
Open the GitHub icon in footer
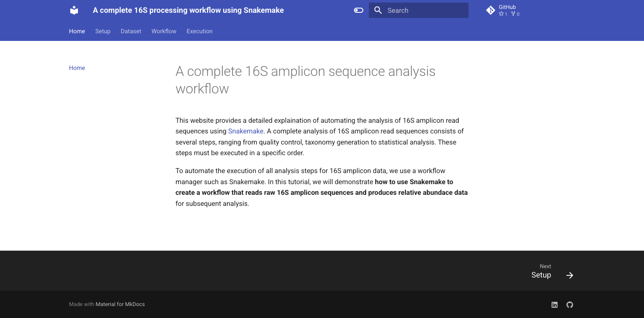(x=570, y=304)
